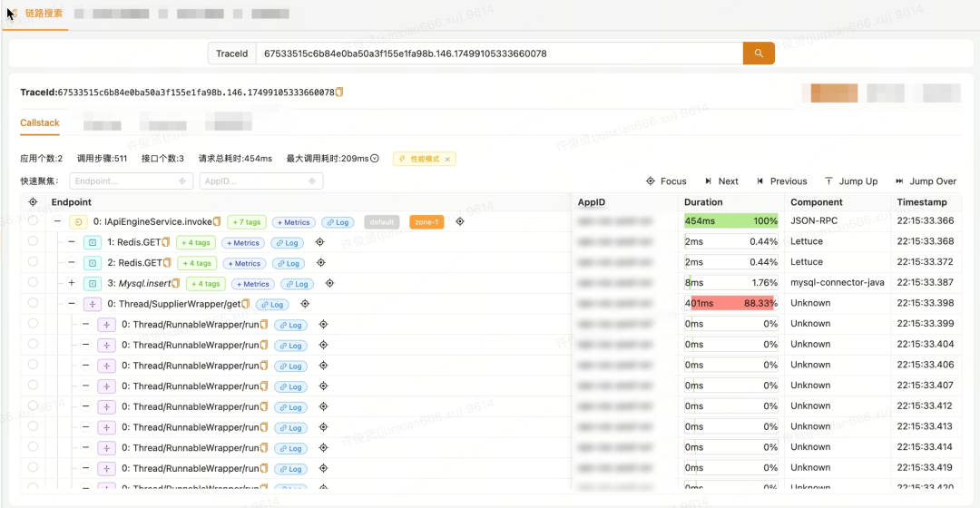Viewport: 980px width, 508px height.
Task: Click the focus target icon on the IApiEngineService.invoke row
Action: pyautogui.click(x=460, y=221)
